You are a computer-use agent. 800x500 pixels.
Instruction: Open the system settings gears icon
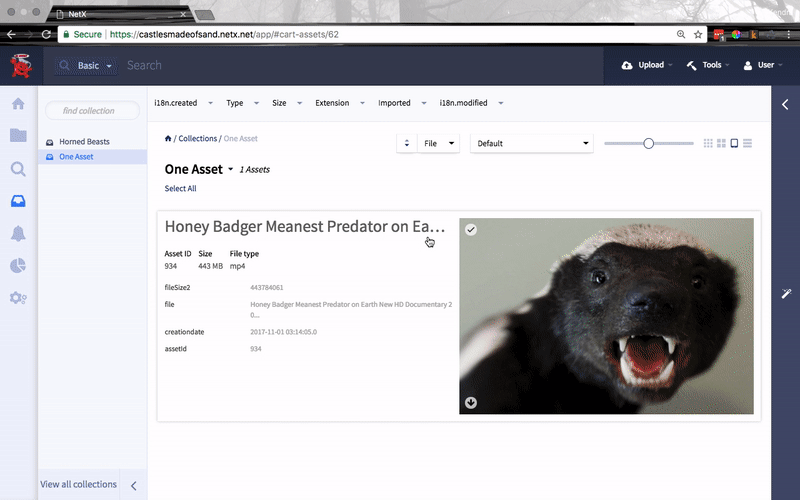pyautogui.click(x=17, y=298)
